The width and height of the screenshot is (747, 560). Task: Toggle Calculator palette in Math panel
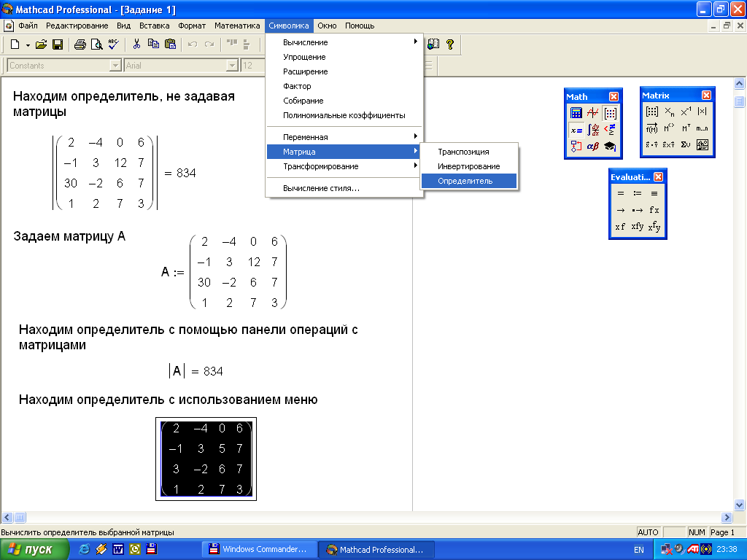(576, 113)
